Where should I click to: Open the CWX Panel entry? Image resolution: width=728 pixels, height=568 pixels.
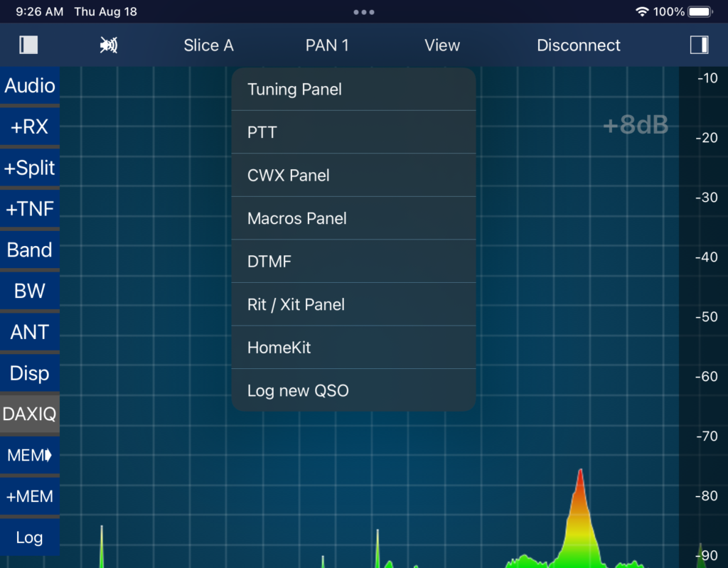pyautogui.click(x=354, y=175)
